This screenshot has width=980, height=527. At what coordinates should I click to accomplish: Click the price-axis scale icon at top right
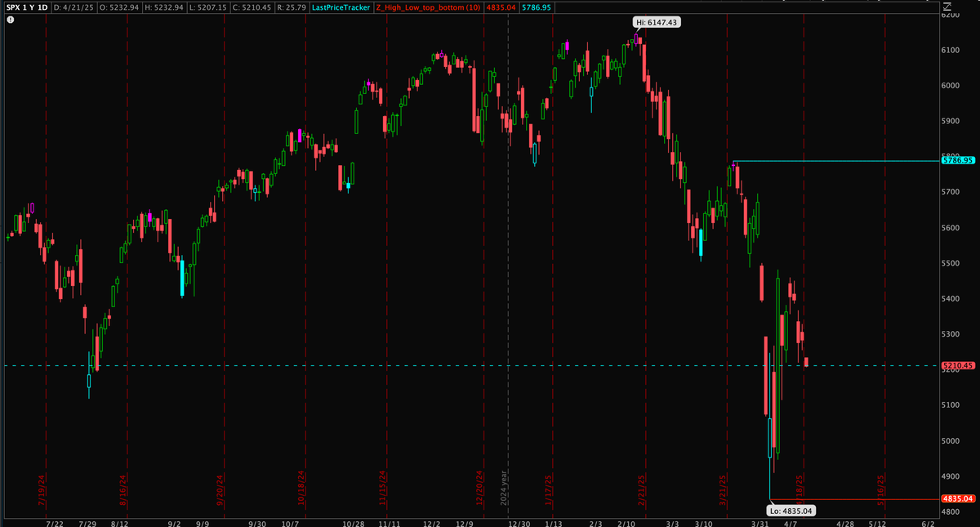[946, 6]
